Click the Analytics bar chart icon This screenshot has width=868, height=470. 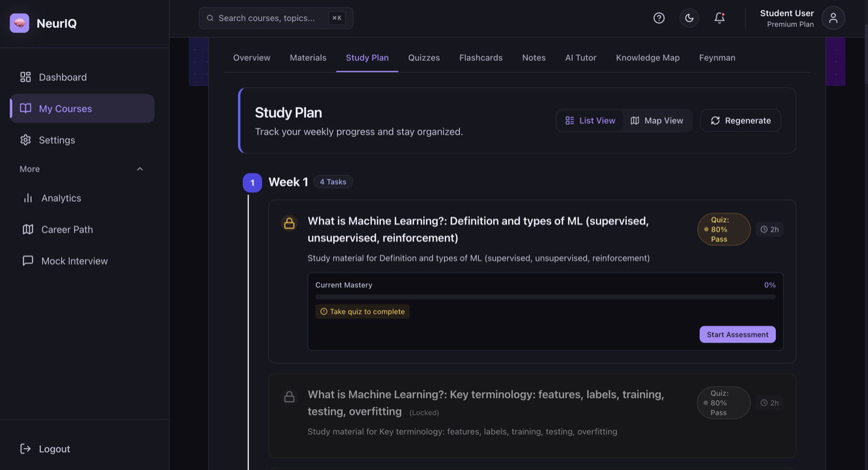pos(28,198)
